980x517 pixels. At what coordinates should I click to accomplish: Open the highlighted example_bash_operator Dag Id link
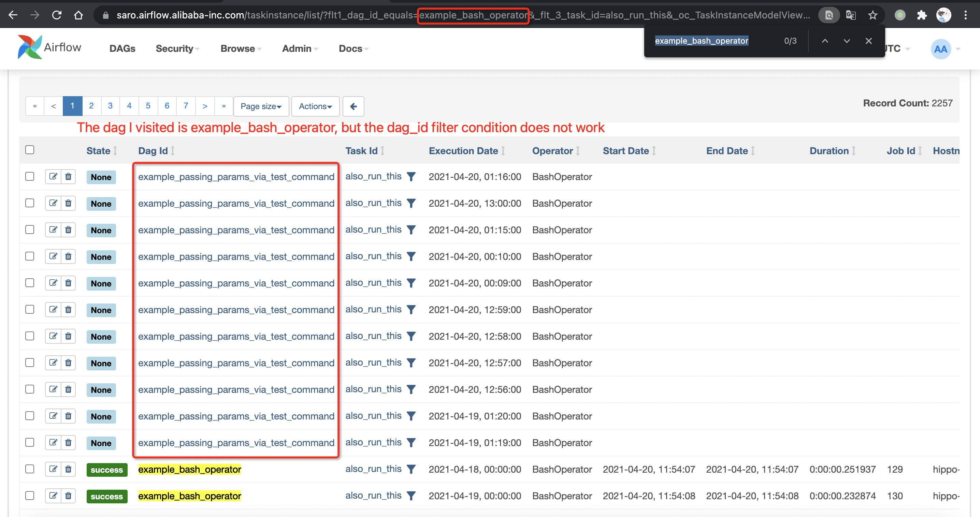[189, 469]
